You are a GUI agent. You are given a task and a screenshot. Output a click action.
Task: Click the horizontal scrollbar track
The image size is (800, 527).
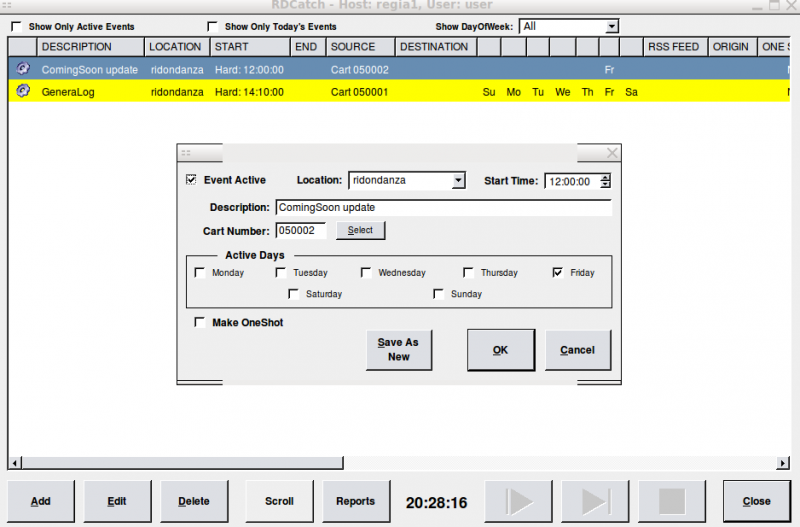[x=400, y=463]
